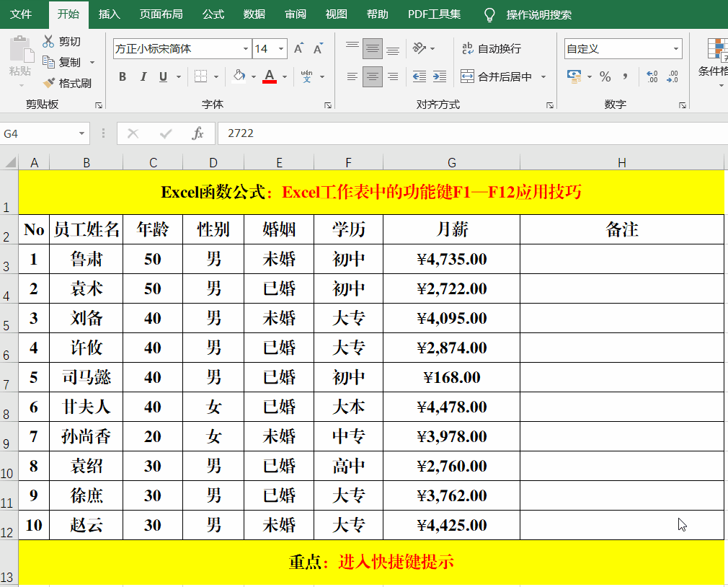Click Merge & Center (合并后居中) button
This screenshot has width=728, height=587.
[496, 76]
